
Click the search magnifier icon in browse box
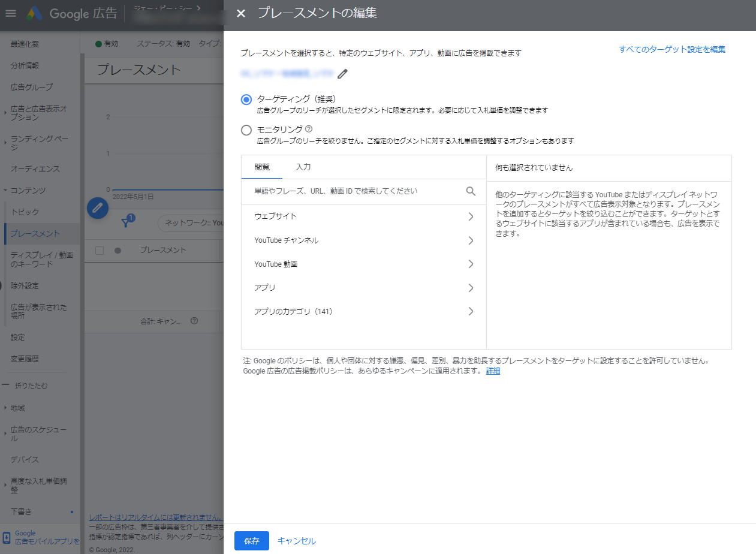click(x=471, y=191)
